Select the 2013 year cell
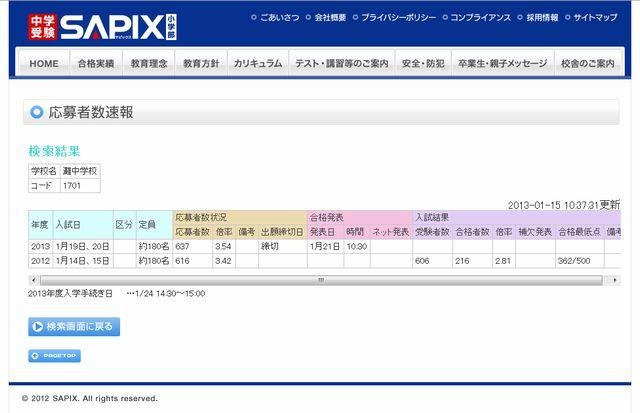Screen dimensions: 640x413 click(40, 246)
